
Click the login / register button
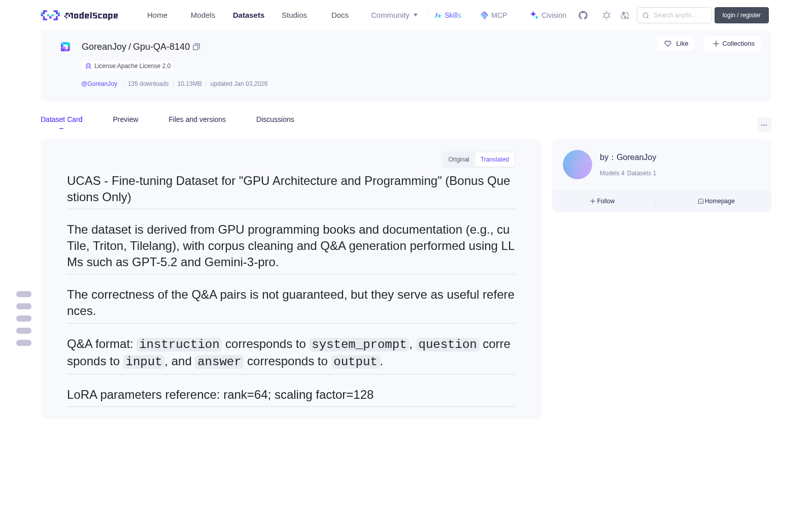741,15
